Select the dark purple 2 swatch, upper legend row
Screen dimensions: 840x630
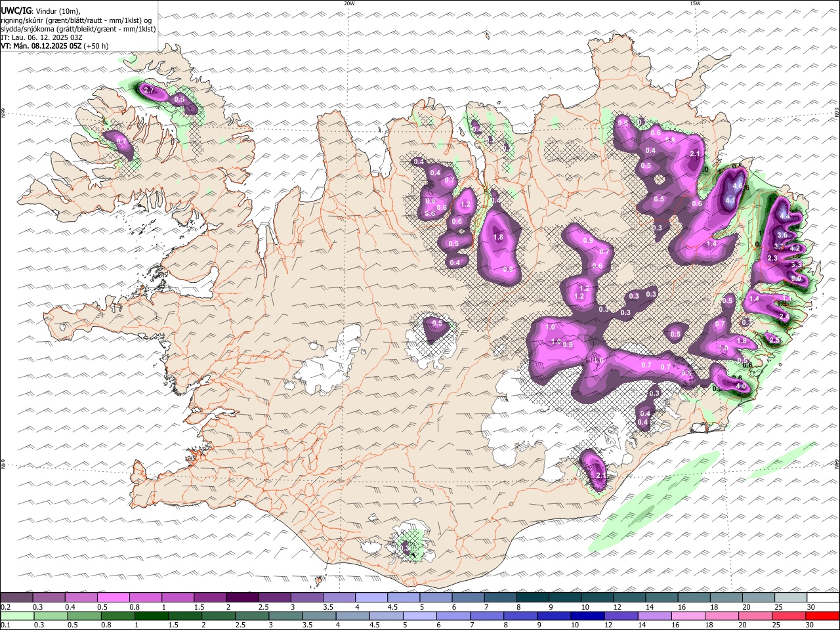(x=242, y=597)
